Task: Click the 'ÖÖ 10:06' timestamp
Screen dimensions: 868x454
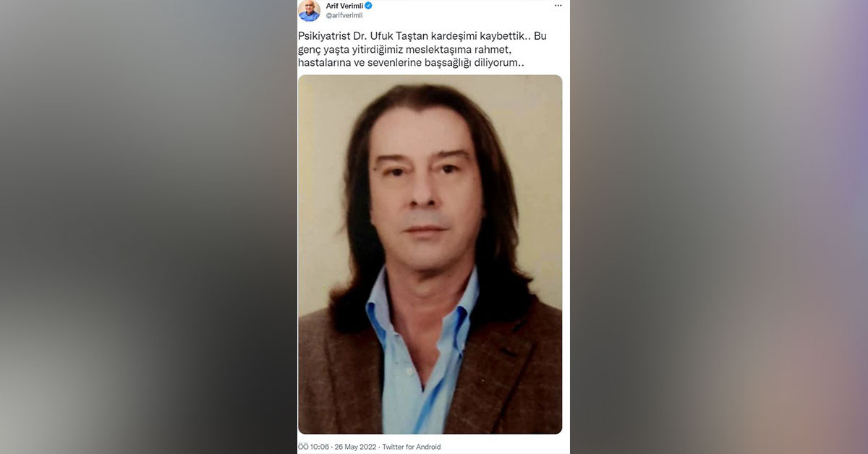Action: point(313,447)
